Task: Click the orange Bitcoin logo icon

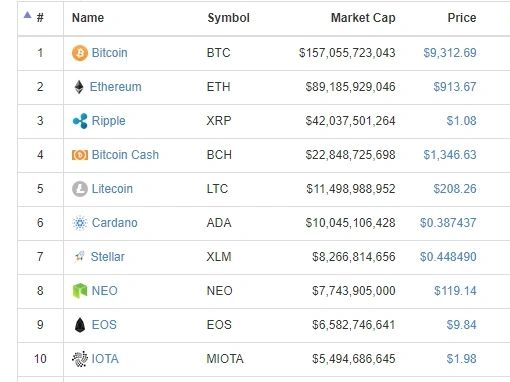Action: pyautogui.click(x=80, y=53)
